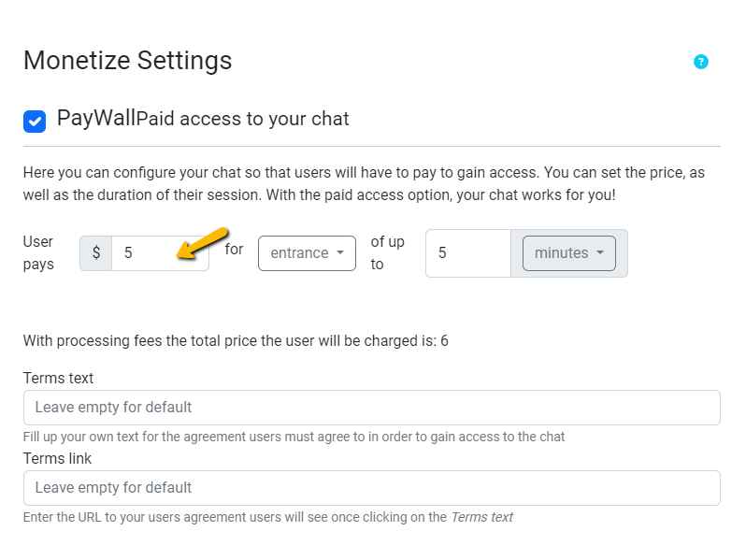Open the entrance dropdown

pos(307,252)
